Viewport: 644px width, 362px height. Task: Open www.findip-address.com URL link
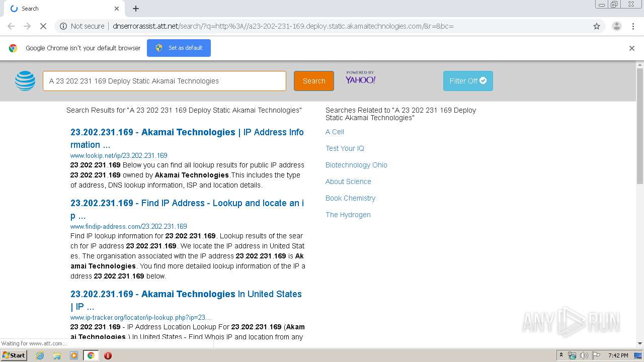(129, 226)
